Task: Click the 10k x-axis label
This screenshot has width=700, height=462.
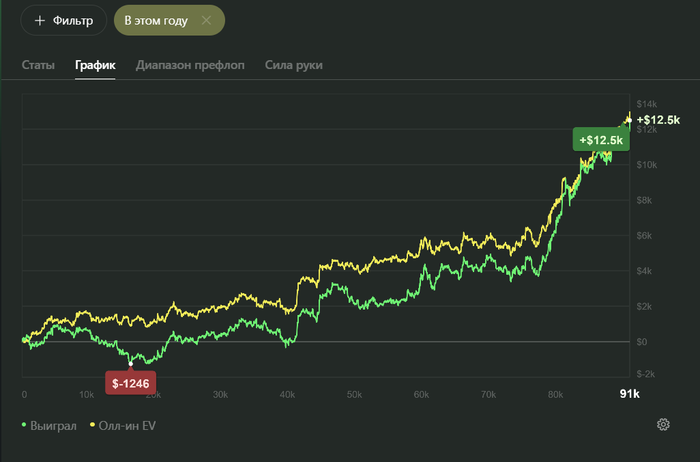Action: [x=86, y=395]
